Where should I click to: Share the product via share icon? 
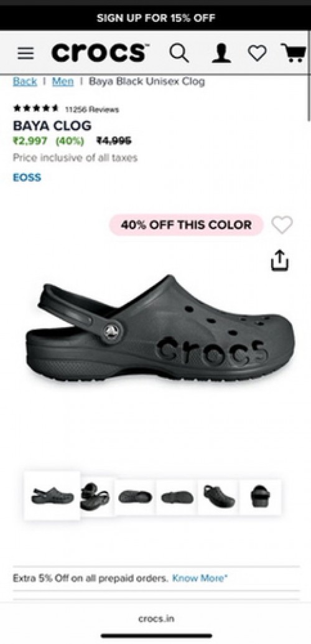(280, 261)
